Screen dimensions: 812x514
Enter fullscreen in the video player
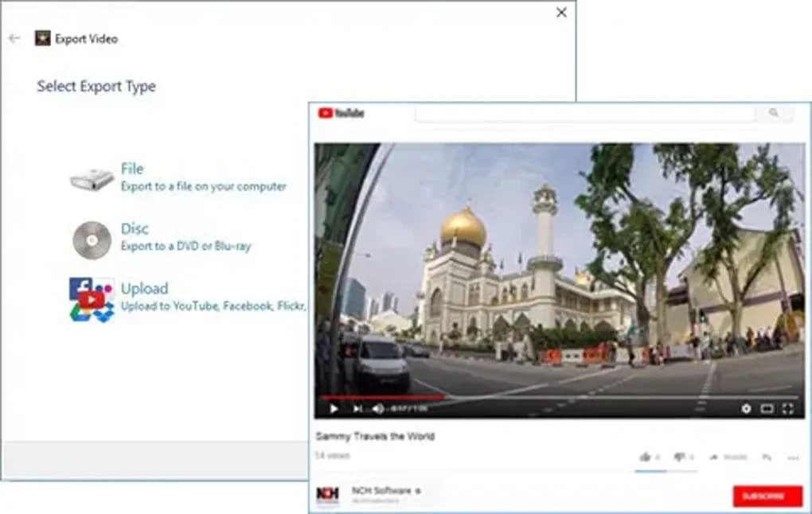(788, 409)
